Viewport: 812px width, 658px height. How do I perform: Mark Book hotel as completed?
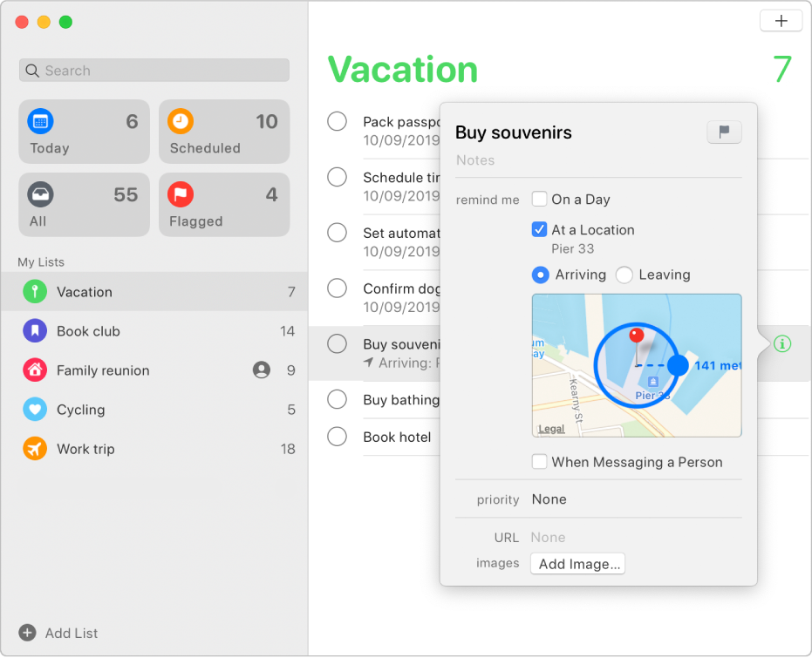[337, 437]
